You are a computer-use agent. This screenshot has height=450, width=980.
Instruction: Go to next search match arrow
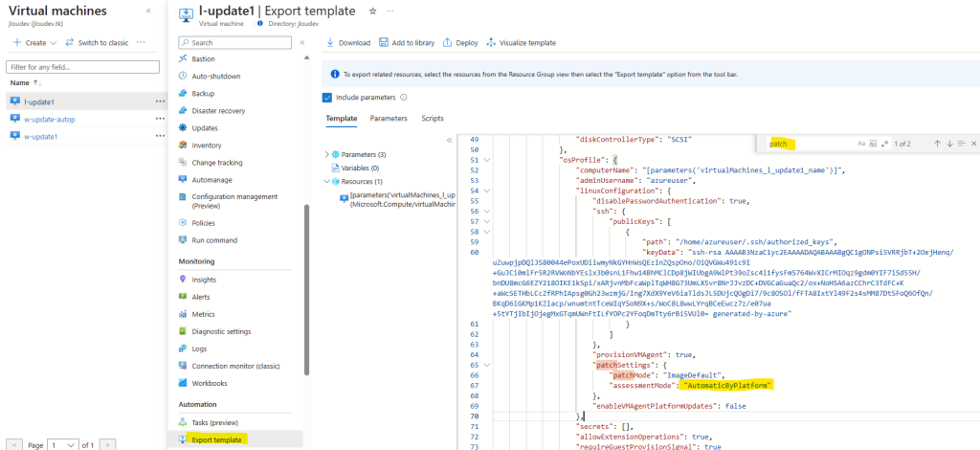click(x=949, y=144)
